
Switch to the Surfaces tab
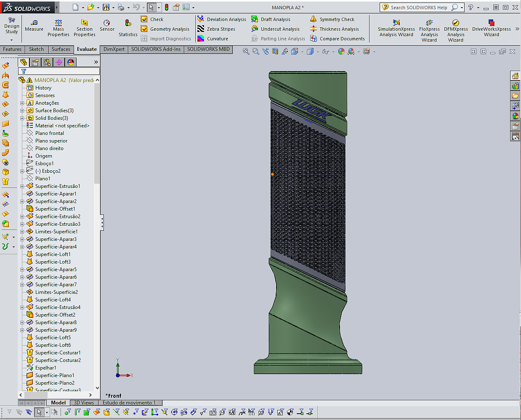(61, 49)
